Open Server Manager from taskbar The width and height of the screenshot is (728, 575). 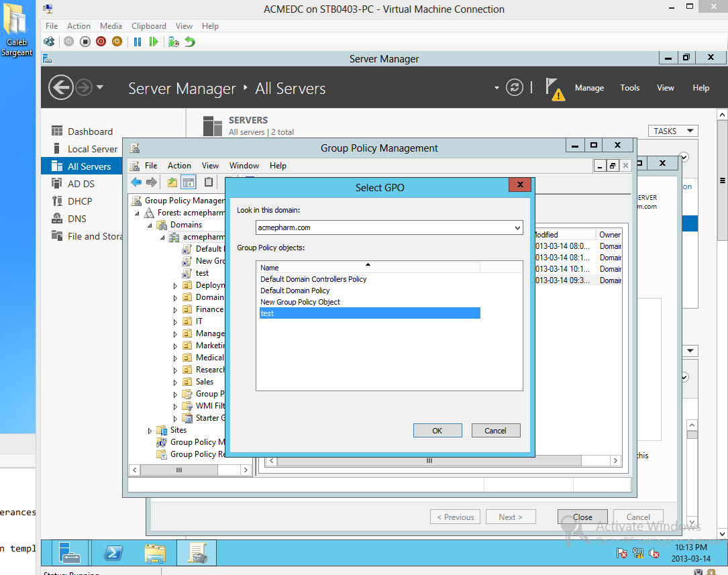coord(68,553)
